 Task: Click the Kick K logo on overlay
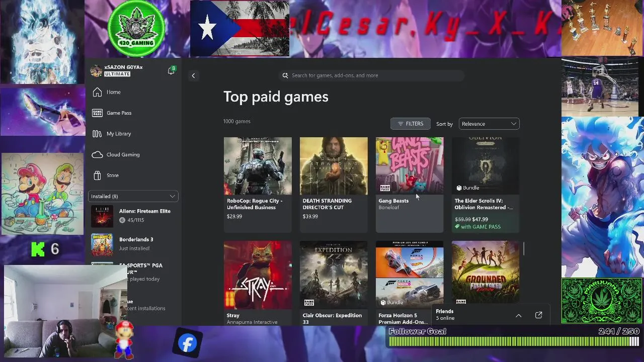[38, 249]
